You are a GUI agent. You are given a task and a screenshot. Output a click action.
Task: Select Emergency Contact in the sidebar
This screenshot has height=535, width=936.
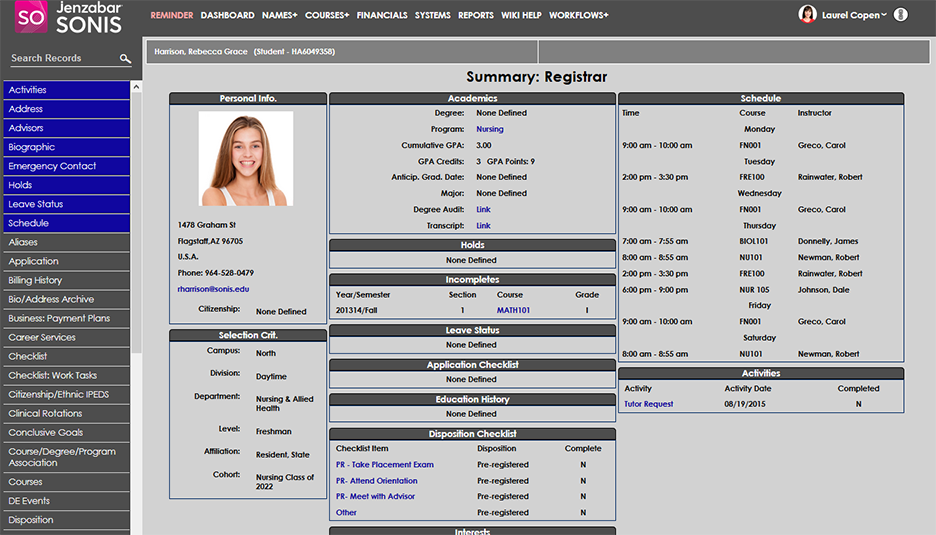click(53, 166)
